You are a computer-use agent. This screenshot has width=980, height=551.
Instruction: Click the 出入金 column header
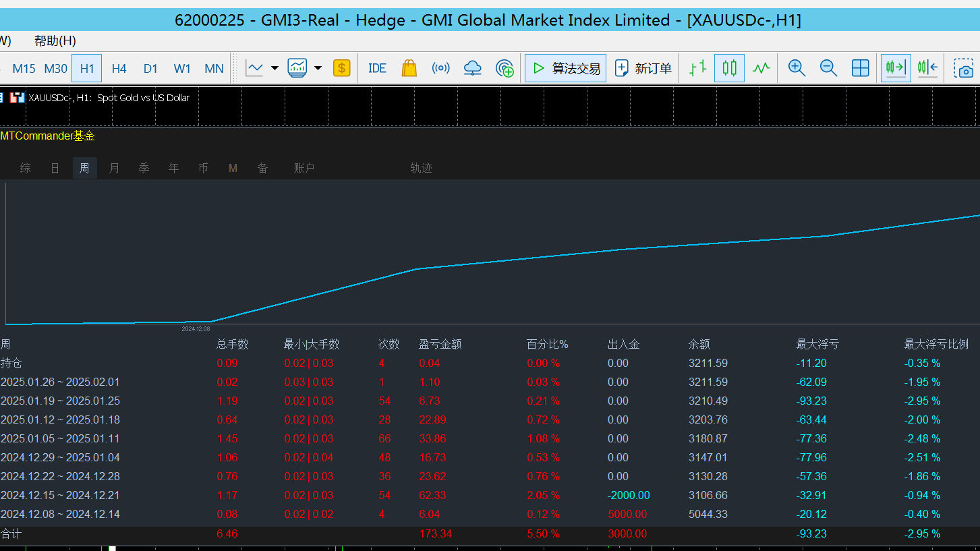pos(624,344)
